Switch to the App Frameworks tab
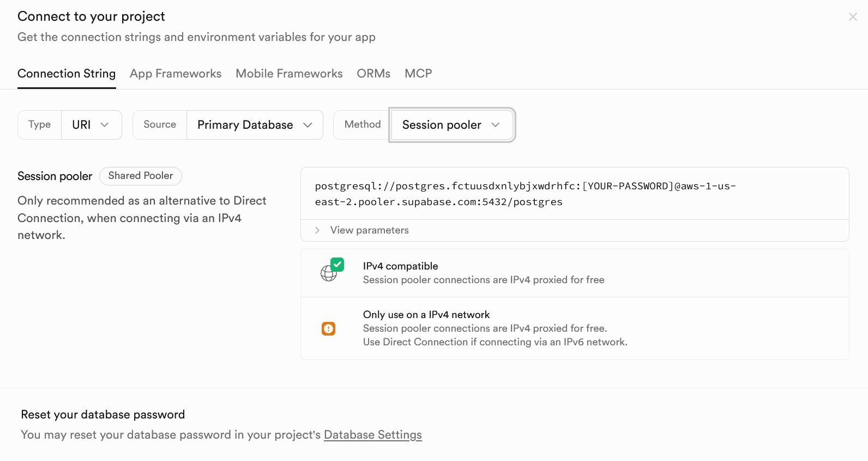 coord(175,74)
